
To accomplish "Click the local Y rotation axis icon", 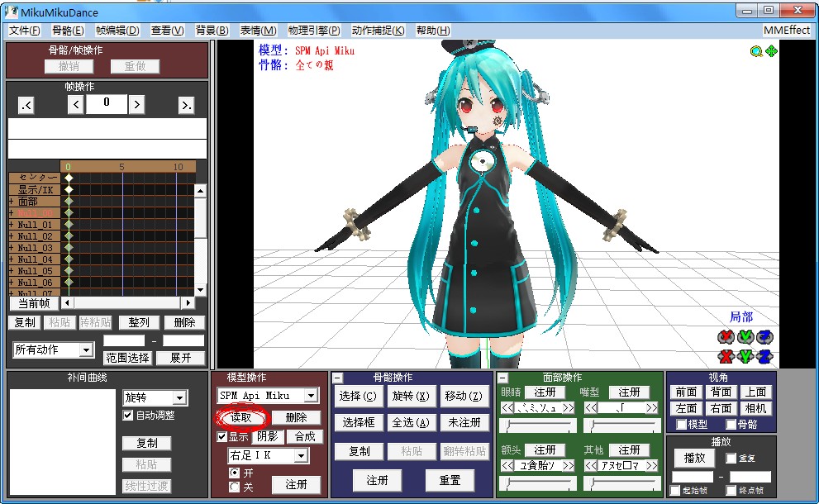I will click(x=745, y=337).
